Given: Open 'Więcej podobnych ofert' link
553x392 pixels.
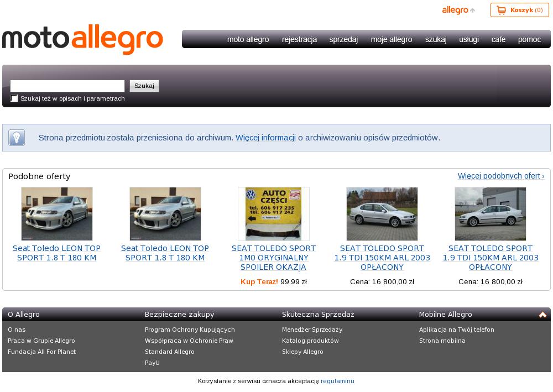Looking at the screenshot, I should 501,176.
